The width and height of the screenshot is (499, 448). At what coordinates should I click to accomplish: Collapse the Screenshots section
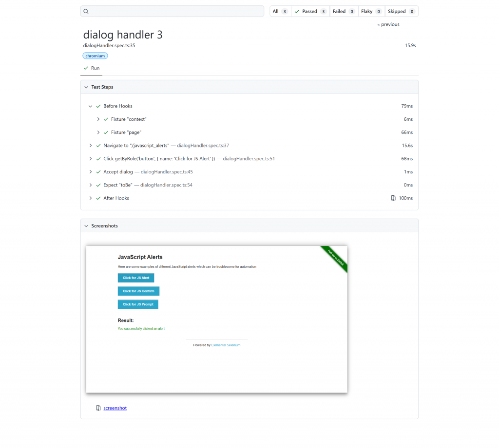coord(86,226)
